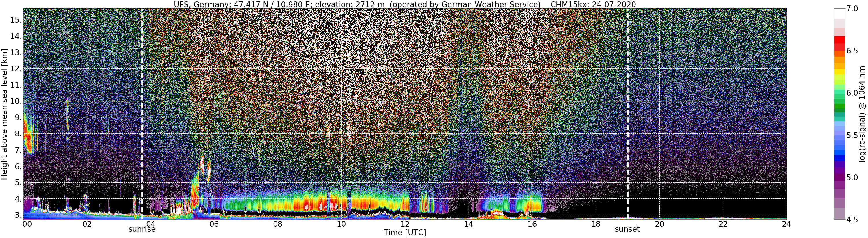Click the '5.5' colorbar tick label

coord(852,135)
